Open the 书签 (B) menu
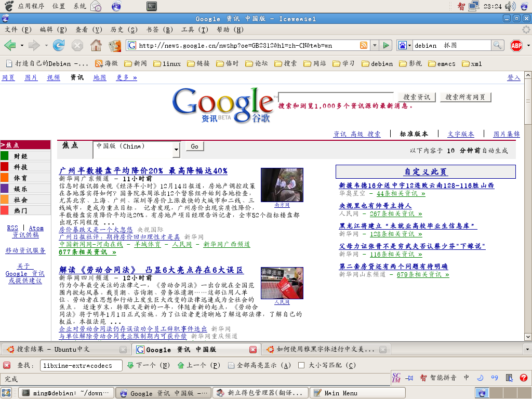 pyautogui.click(x=159, y=30)
